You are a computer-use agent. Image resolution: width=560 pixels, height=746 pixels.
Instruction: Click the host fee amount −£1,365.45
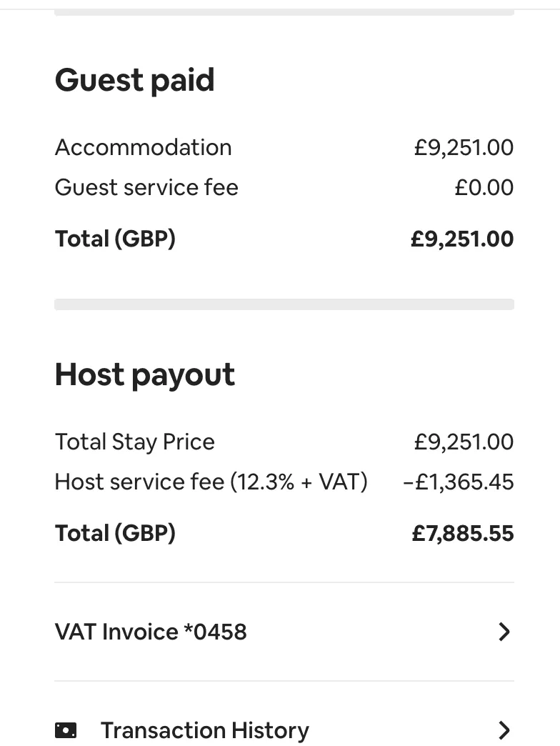(x=459, y=482)
